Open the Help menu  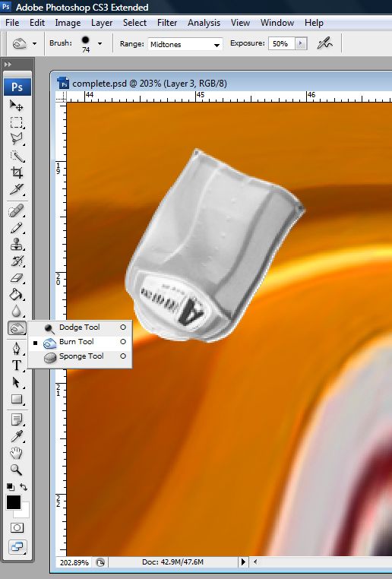[314, 23]
